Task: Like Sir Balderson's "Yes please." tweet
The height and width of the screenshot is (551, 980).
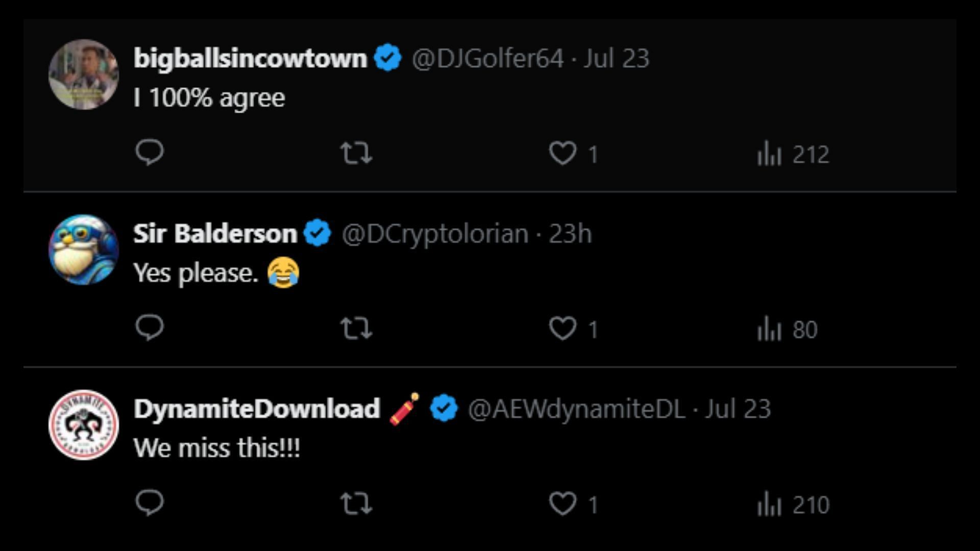Action: [574, 328]
